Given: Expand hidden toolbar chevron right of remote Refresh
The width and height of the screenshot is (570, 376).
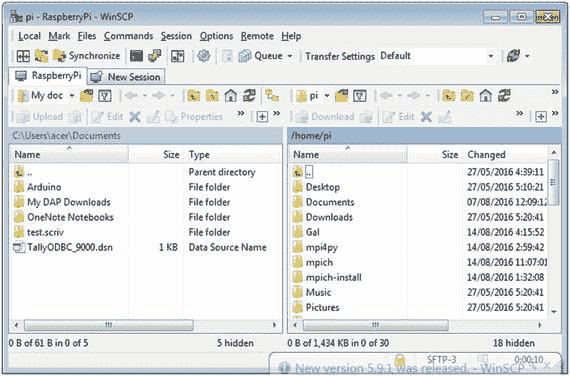Looking at the screenshot, I should point(555,92).
